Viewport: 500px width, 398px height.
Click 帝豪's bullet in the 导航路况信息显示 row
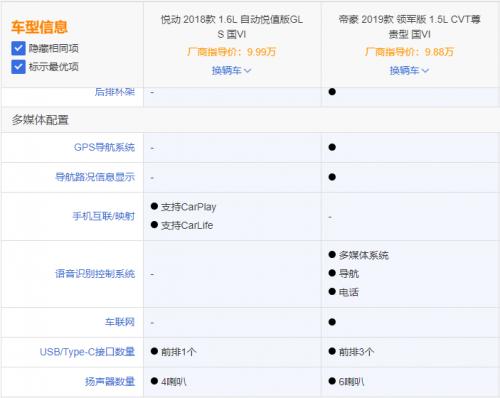tap(332, 177)
